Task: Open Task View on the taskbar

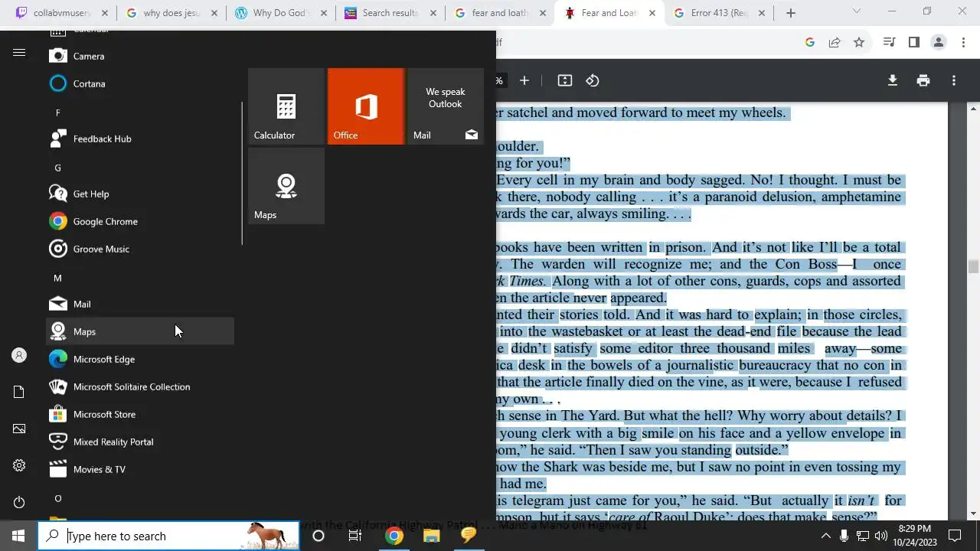Action: tap(355, 536)
